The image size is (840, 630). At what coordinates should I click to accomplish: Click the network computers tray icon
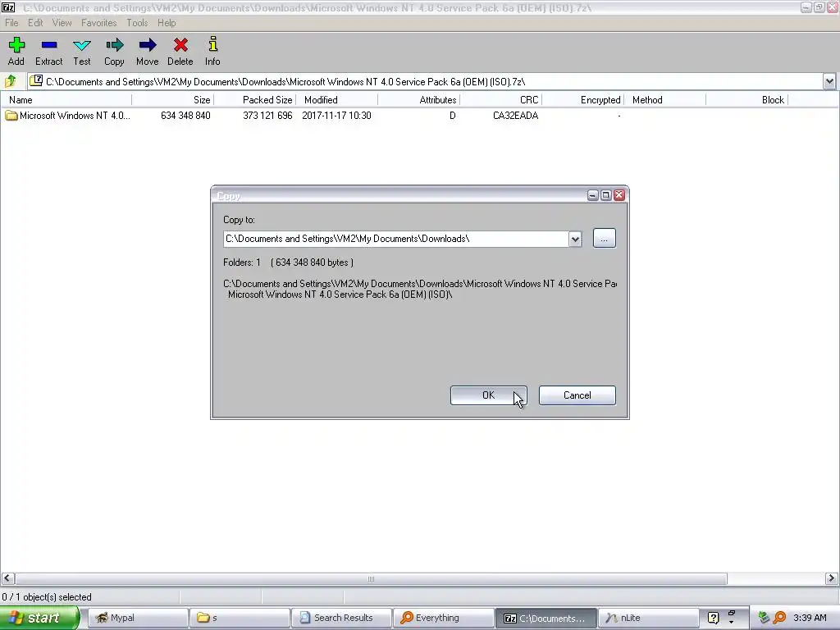[x=764, y=618]
